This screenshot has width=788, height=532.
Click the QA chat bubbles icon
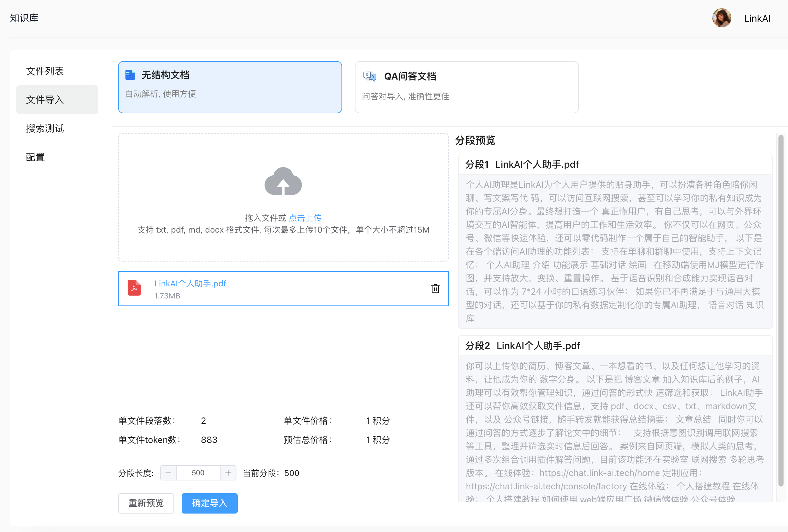click(369, 76)
